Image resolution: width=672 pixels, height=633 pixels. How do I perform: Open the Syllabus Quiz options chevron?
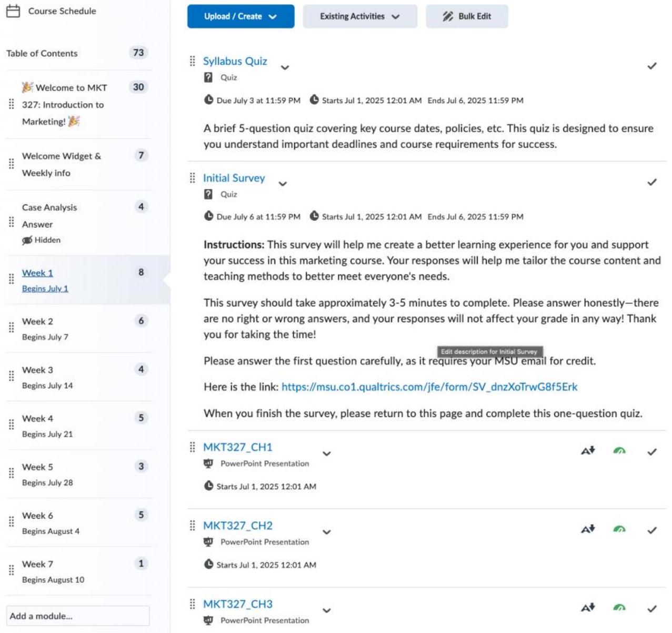click(285, 67)
